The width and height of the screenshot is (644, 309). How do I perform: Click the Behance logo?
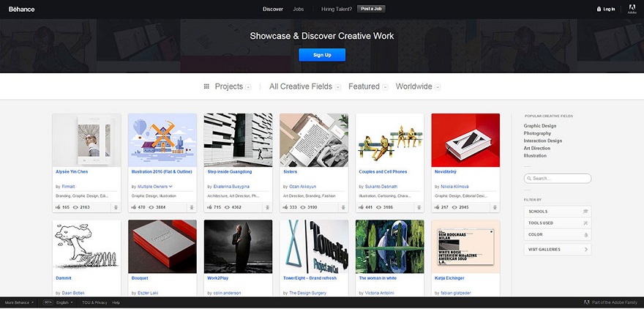pyautogui.click(x=21, y=9)
